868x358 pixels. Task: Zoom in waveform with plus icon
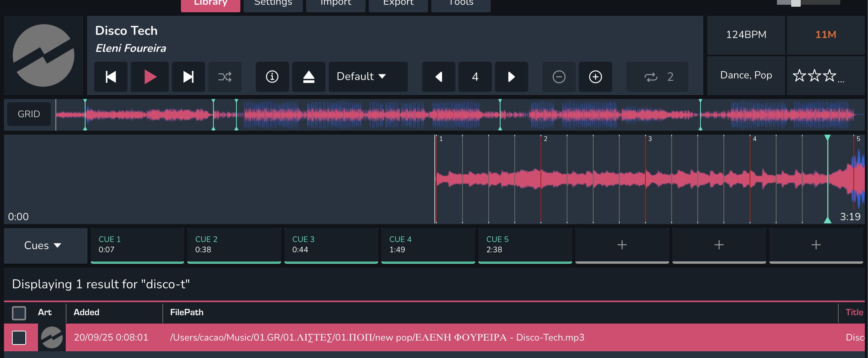595,77
